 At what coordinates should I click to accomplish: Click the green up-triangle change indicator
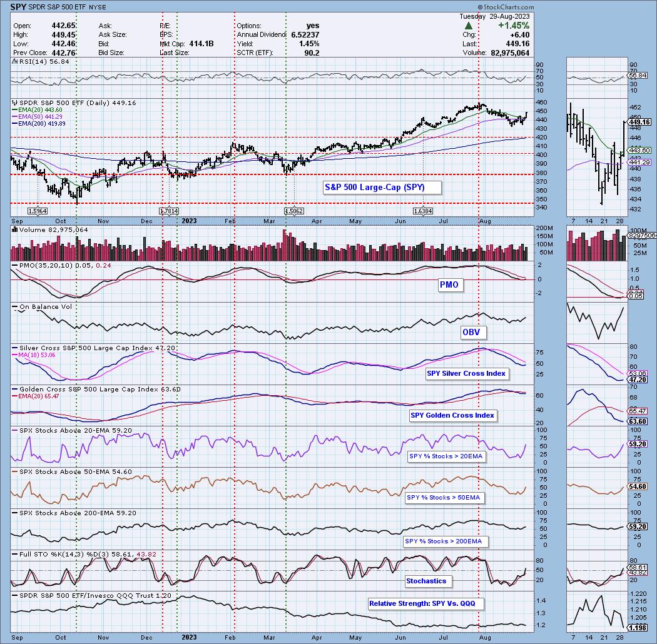[x=469, y=26]
